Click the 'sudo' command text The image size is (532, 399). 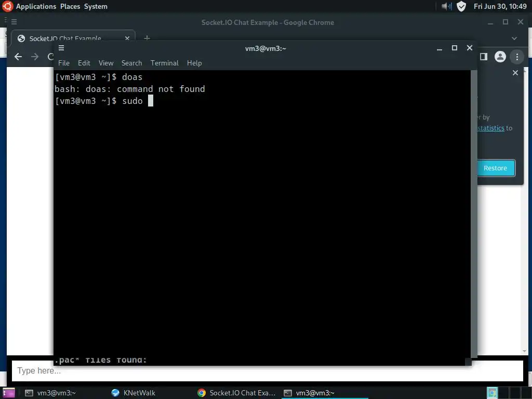click(132, 101)
